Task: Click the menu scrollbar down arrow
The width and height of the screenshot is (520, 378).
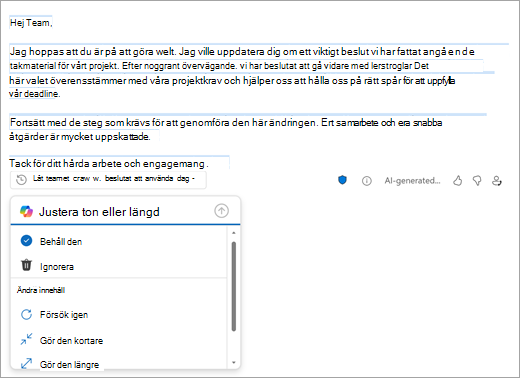Action: tap(234, 363)
